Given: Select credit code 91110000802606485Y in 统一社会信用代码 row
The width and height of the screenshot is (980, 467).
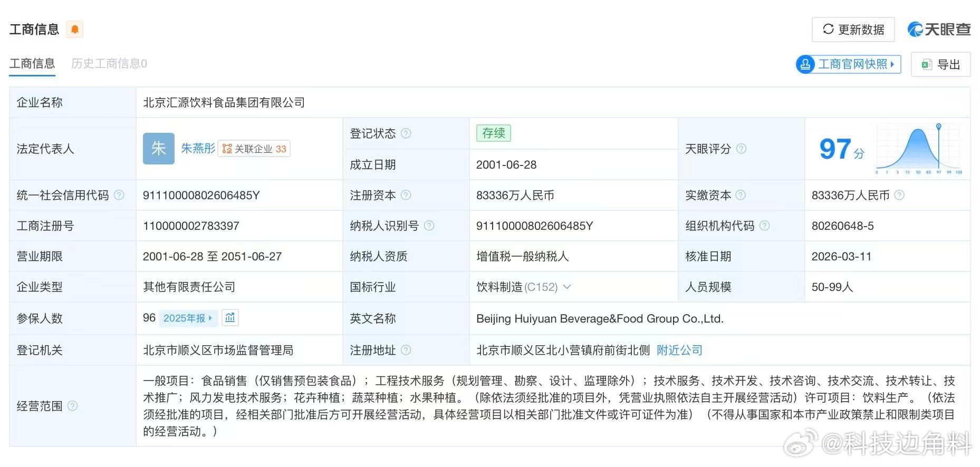Looking at the screenshot, I should (201, 196).
